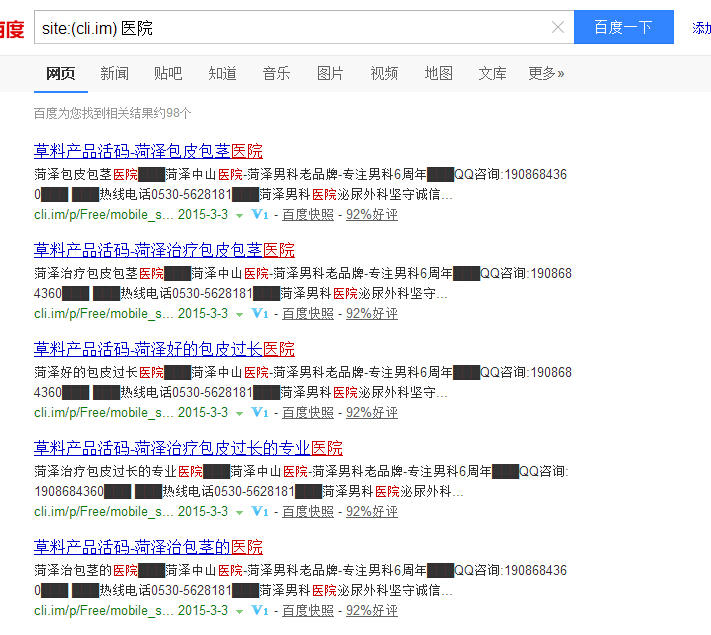Open result 草料产品活码-菏泽治包茎的医院
This screenshot has width=711, height=635.
148,547
